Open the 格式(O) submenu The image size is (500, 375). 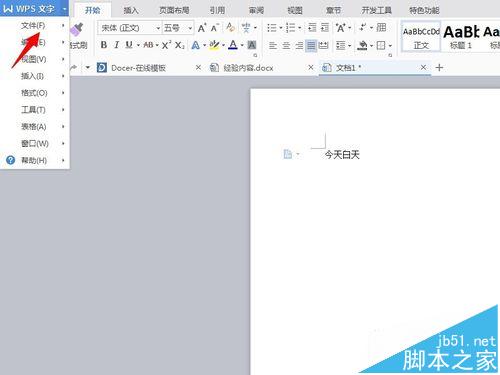(x=35, y=93)
